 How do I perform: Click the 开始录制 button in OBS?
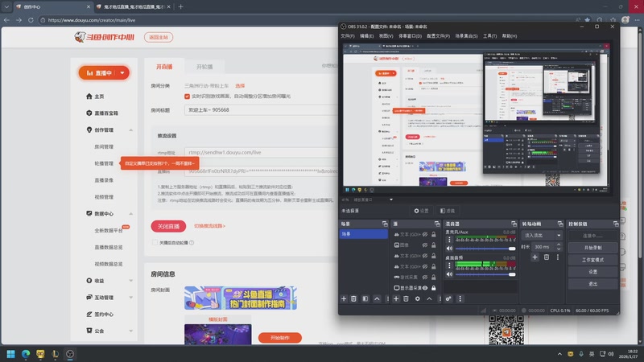592,248
